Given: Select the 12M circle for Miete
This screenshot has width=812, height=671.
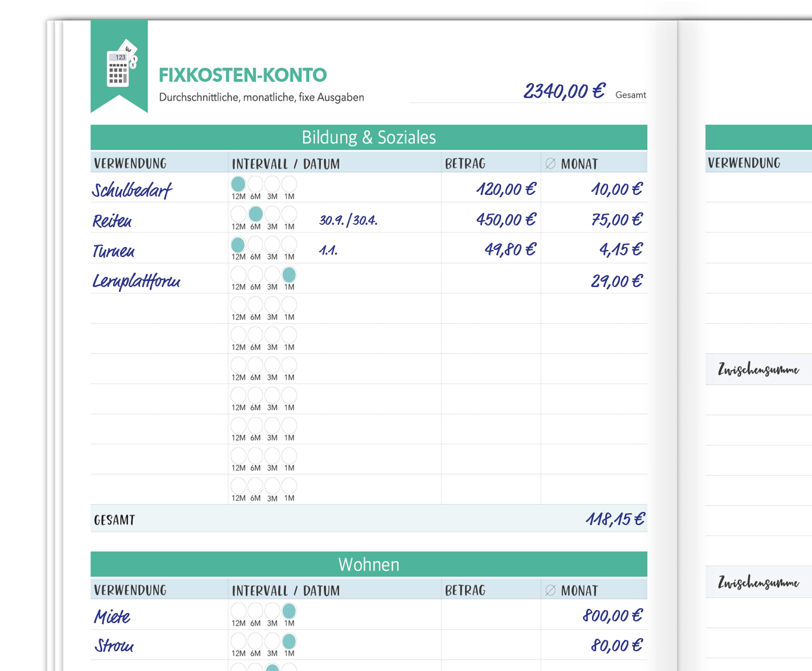Looking at the screenshot, I should pyautogui.click(x=238, y=611).
